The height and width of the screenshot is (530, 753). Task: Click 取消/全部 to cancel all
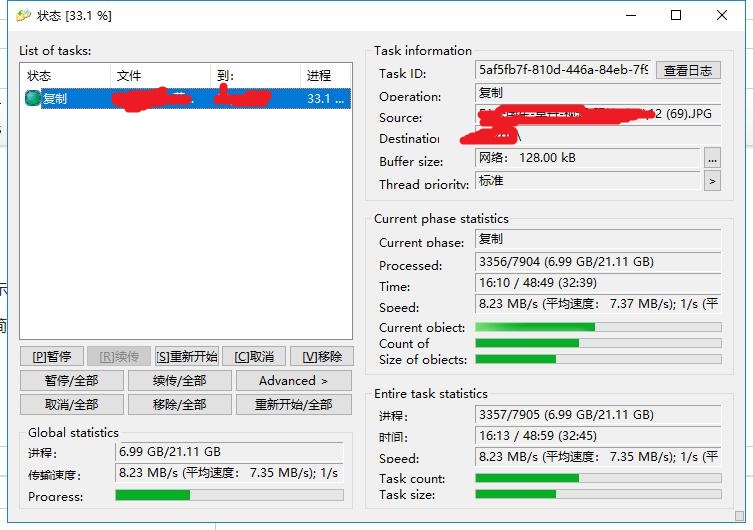[71, 404]
